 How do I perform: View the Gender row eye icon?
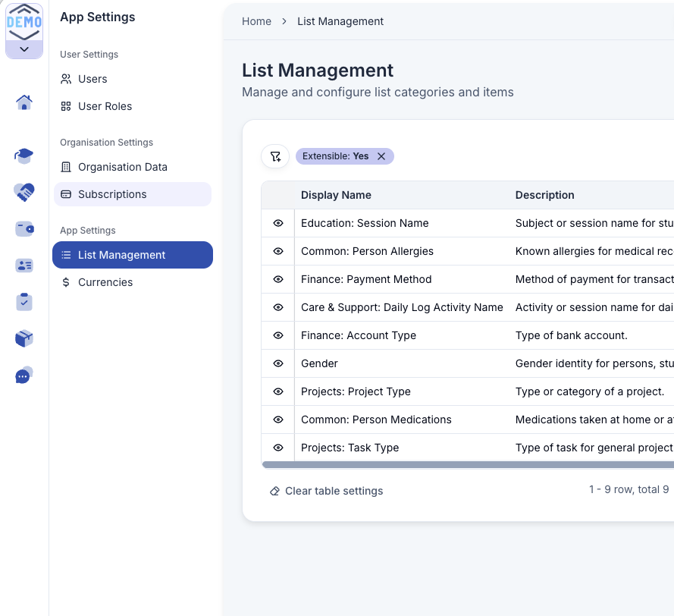[278, 363]
